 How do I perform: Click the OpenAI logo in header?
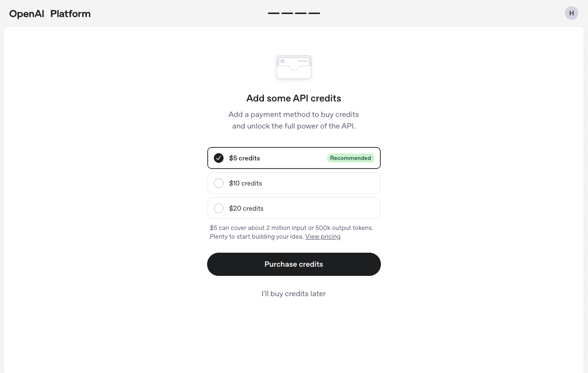click(x=27, y=14)
